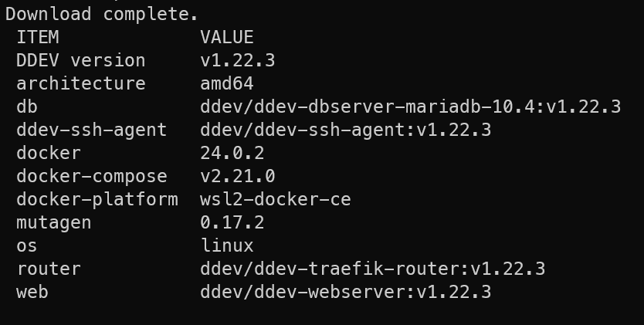Click the linux os value
The image size is (644, 325).
pos(226,245)
